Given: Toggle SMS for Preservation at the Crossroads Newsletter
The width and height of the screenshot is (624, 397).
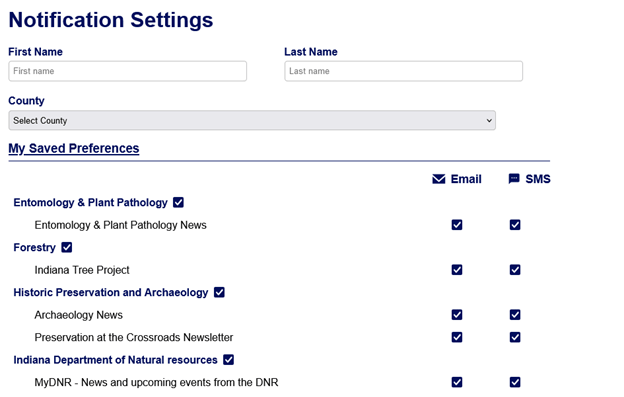Looking at the screenshot, I should pyautogui.click(x=515, y=337).
